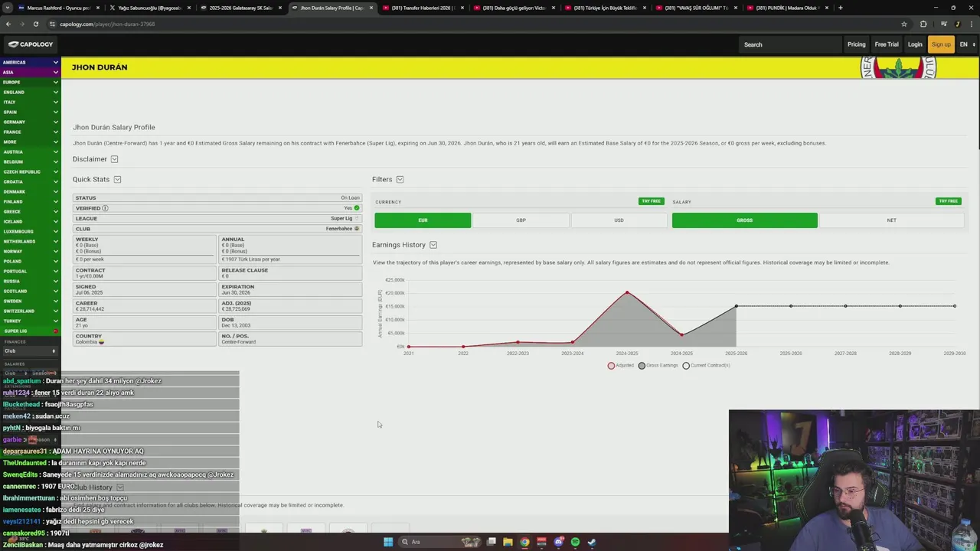This screenshot has height=551, width=980.
Task: Expand the Disclaimer section
Action: pyautogui.click(x=114, y=159)
